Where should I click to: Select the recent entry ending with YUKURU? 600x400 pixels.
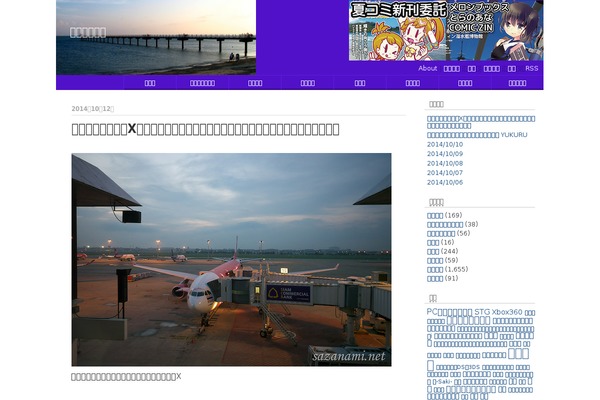477,135
